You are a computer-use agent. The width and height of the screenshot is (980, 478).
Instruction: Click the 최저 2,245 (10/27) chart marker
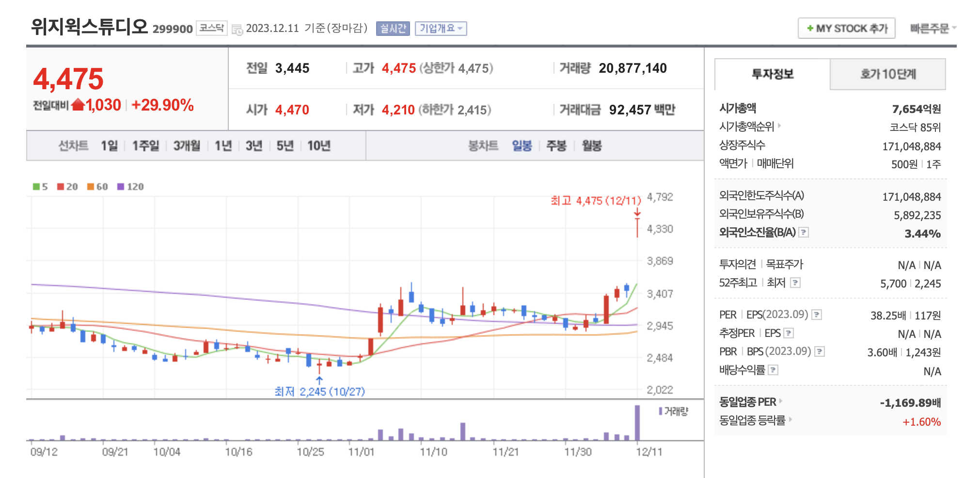(319, 391)
